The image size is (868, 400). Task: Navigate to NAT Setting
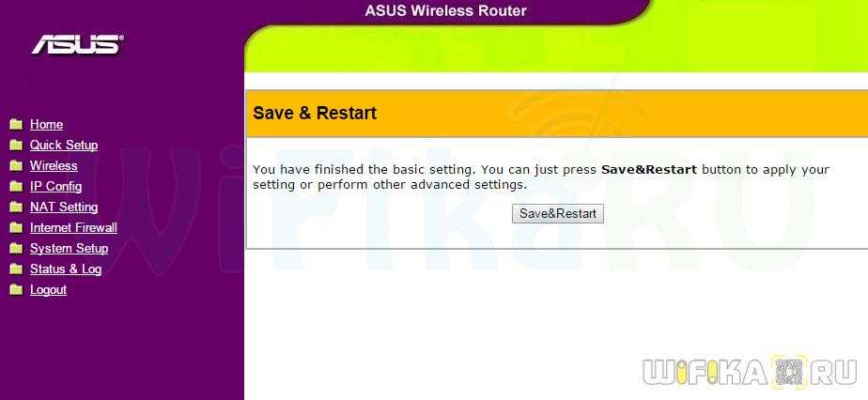click(64, 207)
